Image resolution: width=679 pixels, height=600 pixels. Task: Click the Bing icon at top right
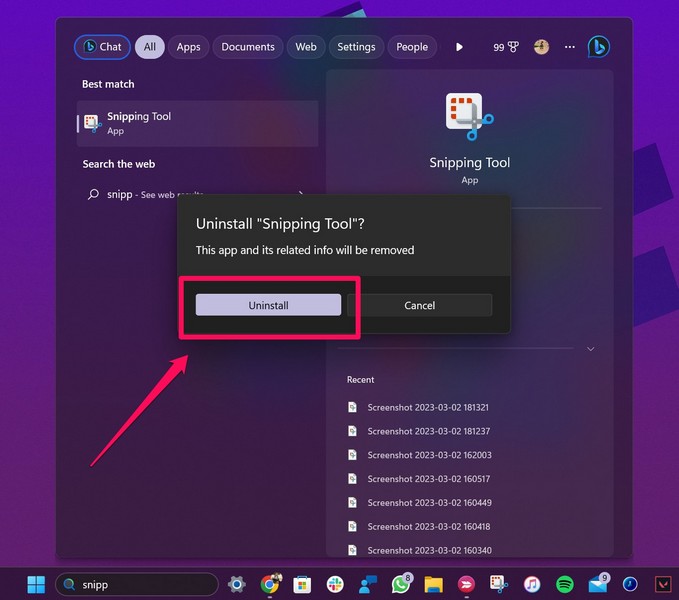[599, 47]
